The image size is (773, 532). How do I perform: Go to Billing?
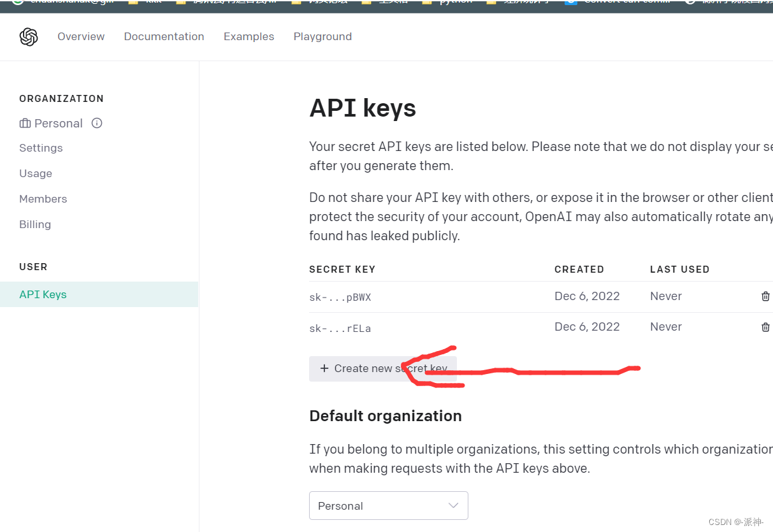35,224
